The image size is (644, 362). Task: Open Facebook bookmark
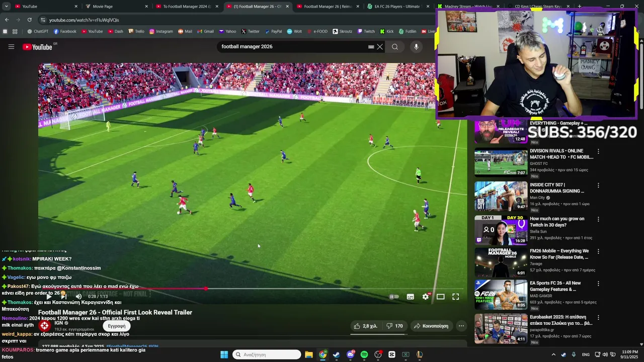click(65, 31)
